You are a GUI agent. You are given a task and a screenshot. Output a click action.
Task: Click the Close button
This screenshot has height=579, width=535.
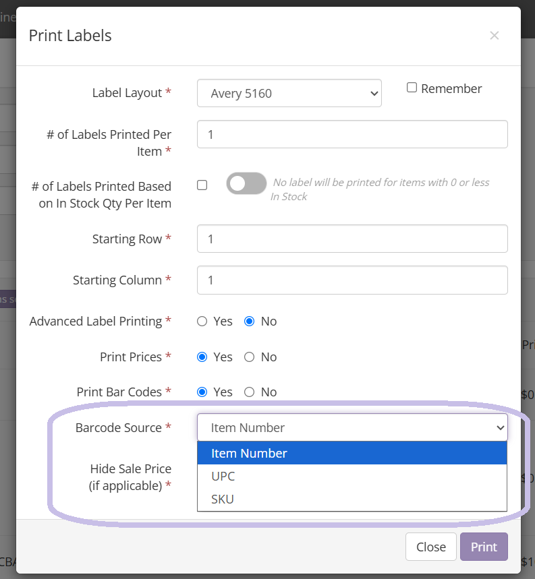pos(431,547)
